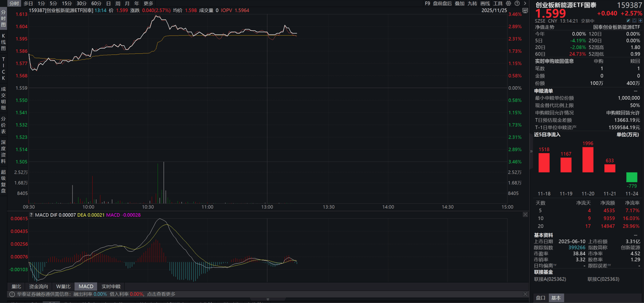The image size is (644, 303).
Task: Click the info icon beside margin notice
Action: 11,294
